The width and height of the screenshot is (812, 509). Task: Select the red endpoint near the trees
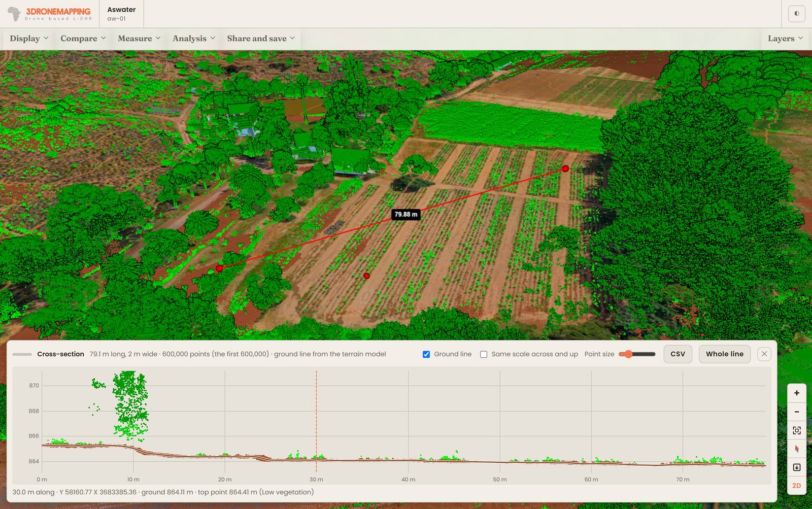[x=219, y=268]
